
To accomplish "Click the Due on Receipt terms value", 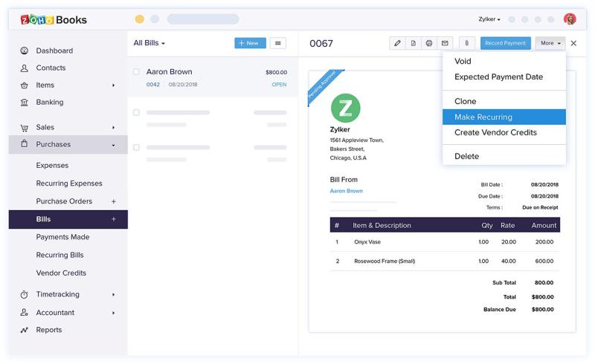I will 540,207.
